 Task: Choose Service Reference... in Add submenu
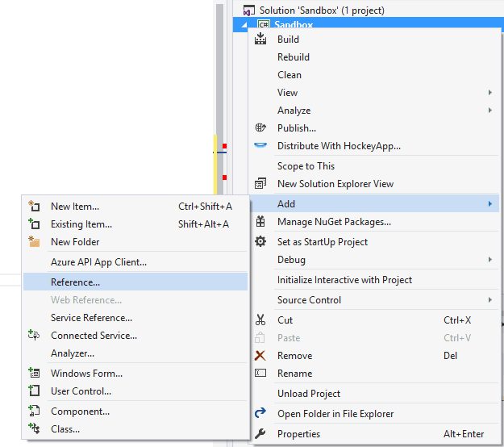click(91, 318)
